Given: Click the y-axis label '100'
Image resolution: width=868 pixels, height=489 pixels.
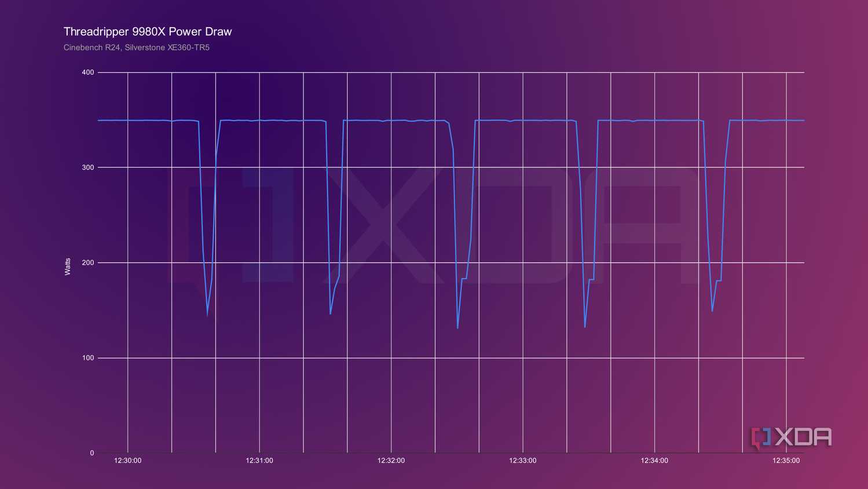Looking at the screenshot, I should (87, 357).
